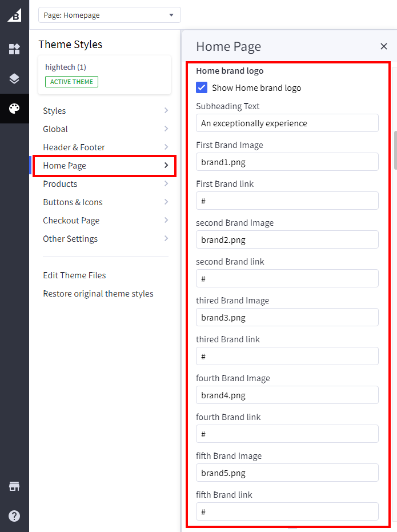Click Edit Theme Files link

pyautogui.click(x=74, y=275)
